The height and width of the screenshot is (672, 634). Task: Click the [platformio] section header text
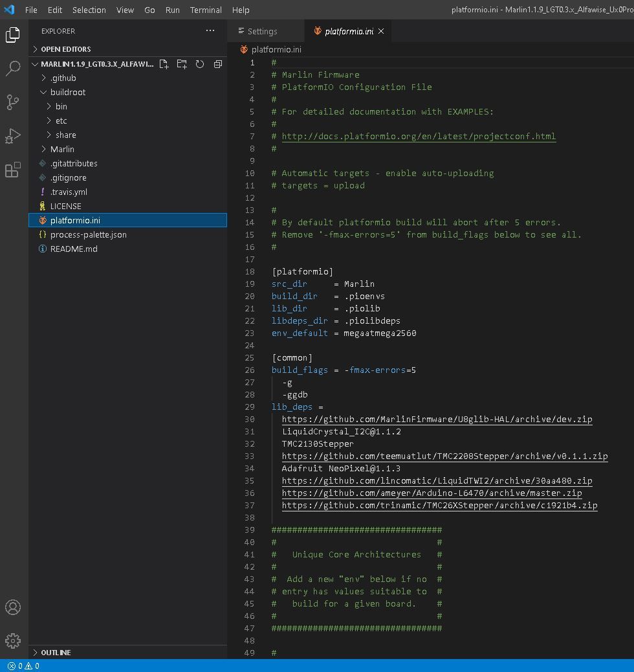302,272
